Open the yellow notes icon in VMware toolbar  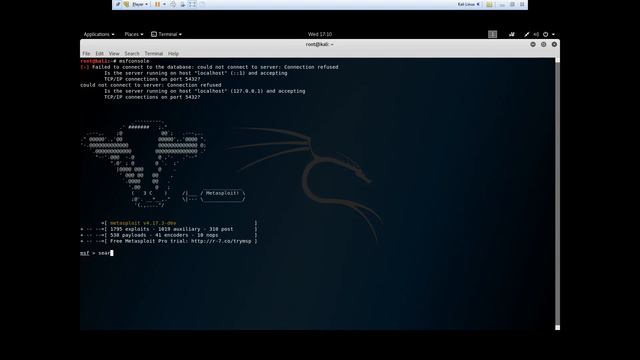point(489,4)
